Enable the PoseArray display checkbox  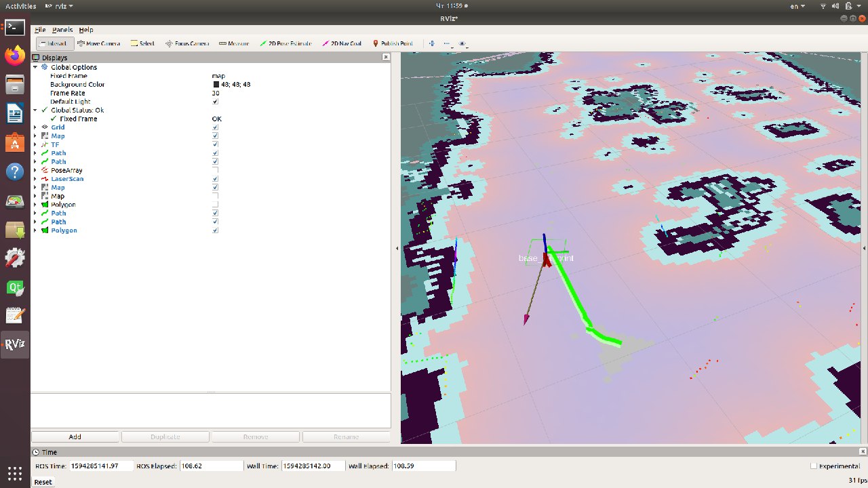[x=216, y=170]
